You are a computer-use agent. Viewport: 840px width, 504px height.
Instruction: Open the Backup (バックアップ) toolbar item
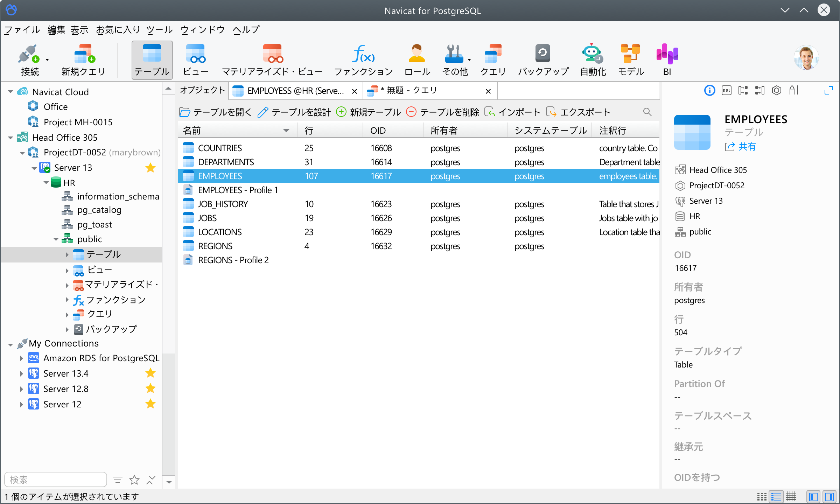pos(543,60)
